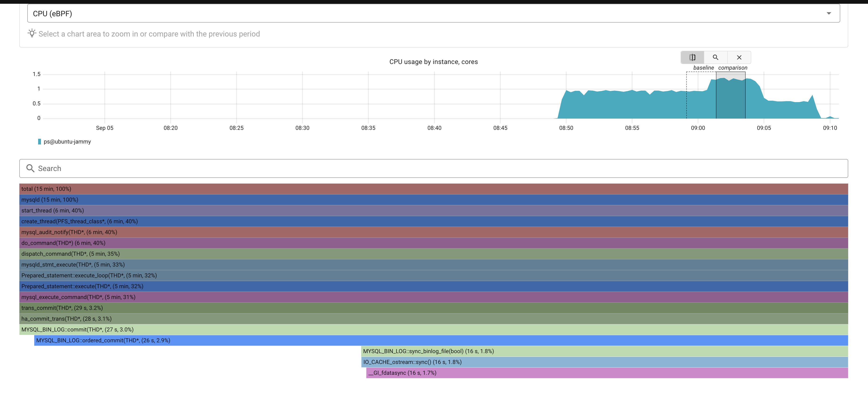The width and height of the screenshot is (868, 399).
Task: Select the mysqld (15 min, 100%) frame
Action: tap(433, 200)
